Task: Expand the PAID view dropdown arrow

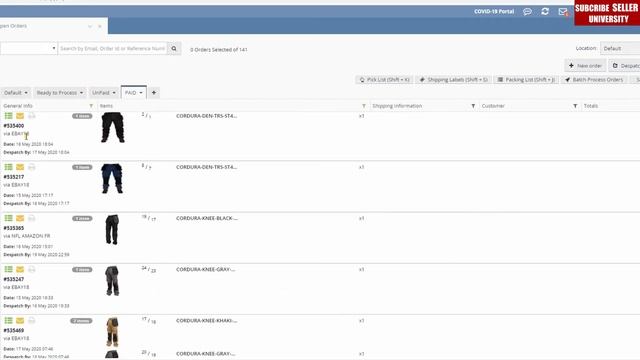Action: pos(141,93)
